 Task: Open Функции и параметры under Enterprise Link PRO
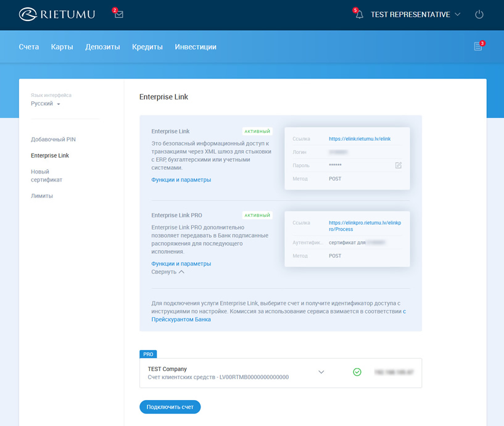[x=181, y=264]
